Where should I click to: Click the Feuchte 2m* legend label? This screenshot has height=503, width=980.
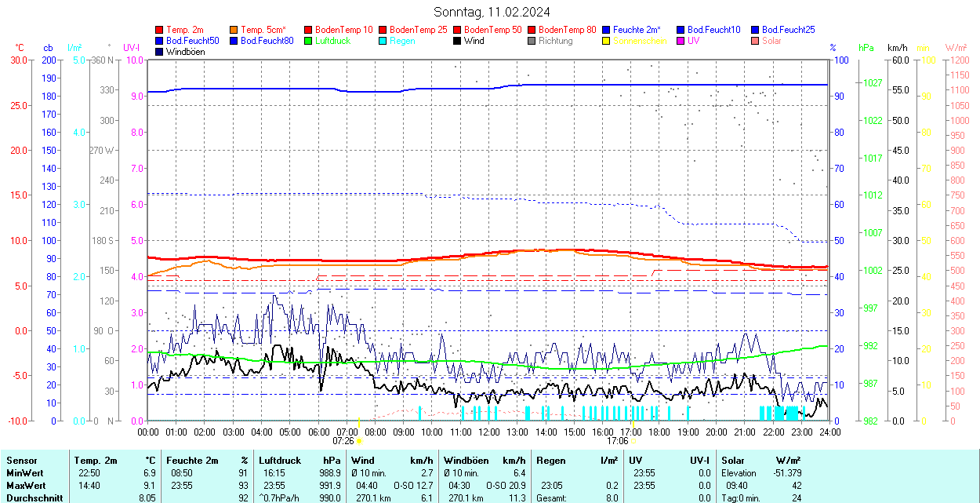pos(637,30)
